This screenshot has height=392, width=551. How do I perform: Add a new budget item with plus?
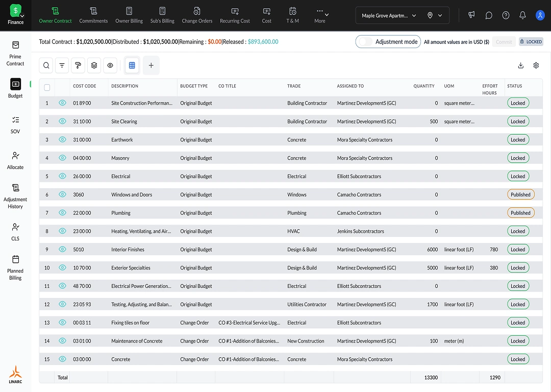pos(151,65)
